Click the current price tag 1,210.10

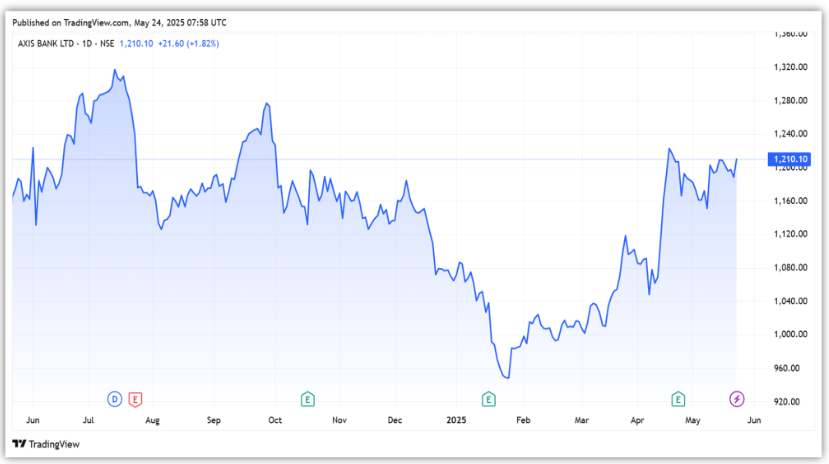click(790, 159)
